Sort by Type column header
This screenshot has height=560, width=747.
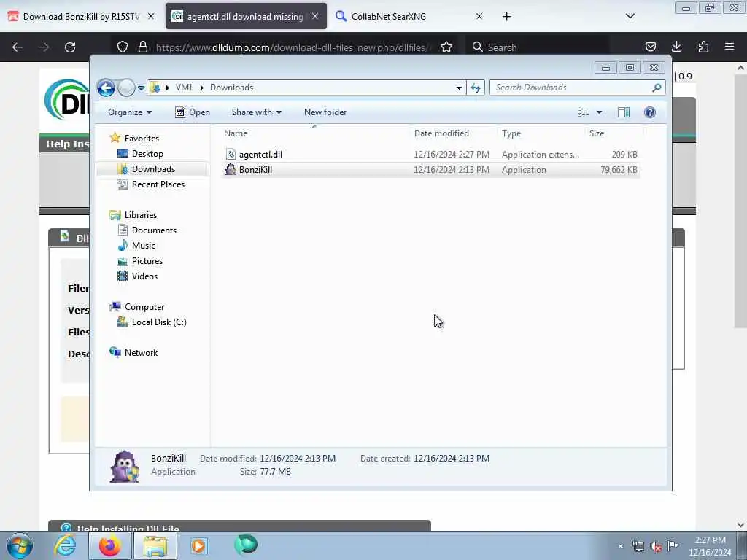511,133
